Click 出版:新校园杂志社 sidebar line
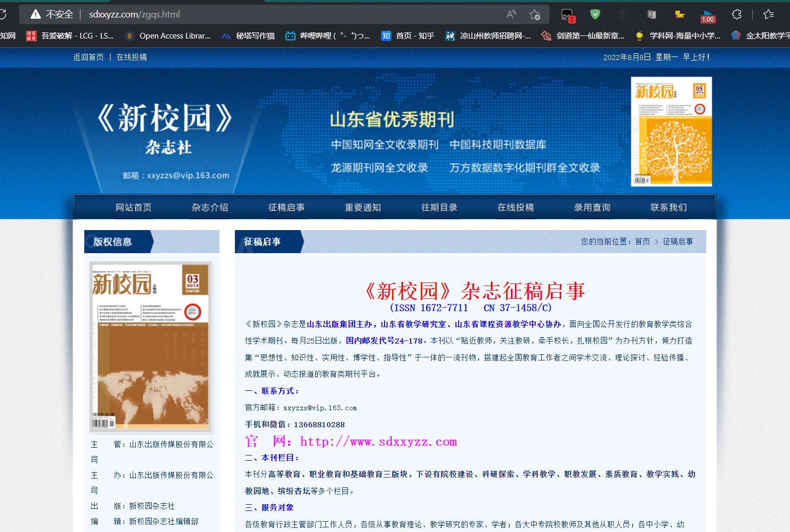 (x=133, y=506)
